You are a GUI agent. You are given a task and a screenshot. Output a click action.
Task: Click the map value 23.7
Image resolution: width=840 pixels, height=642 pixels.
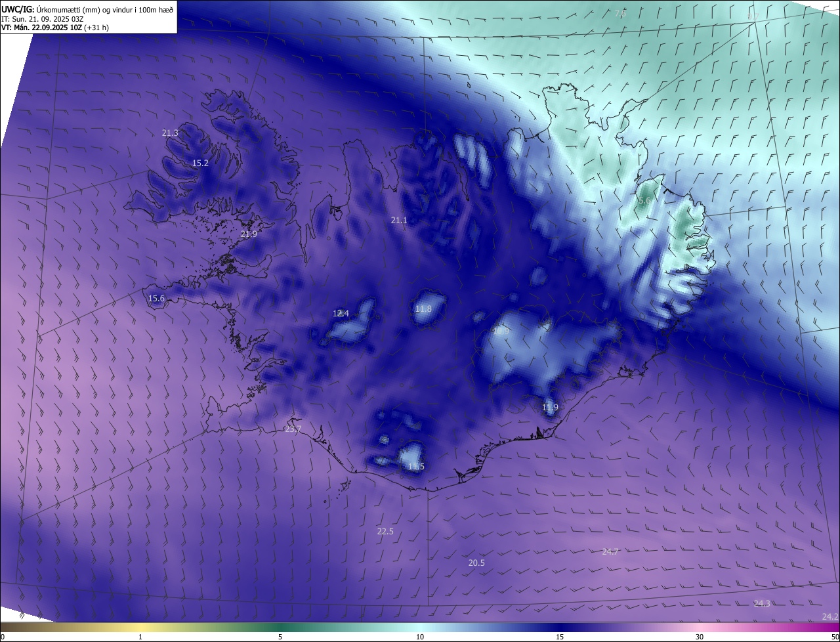pos(293,429)
